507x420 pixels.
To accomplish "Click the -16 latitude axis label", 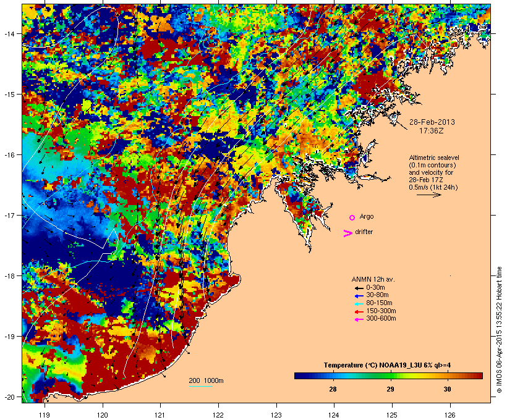I will click(x=9, y=155).
